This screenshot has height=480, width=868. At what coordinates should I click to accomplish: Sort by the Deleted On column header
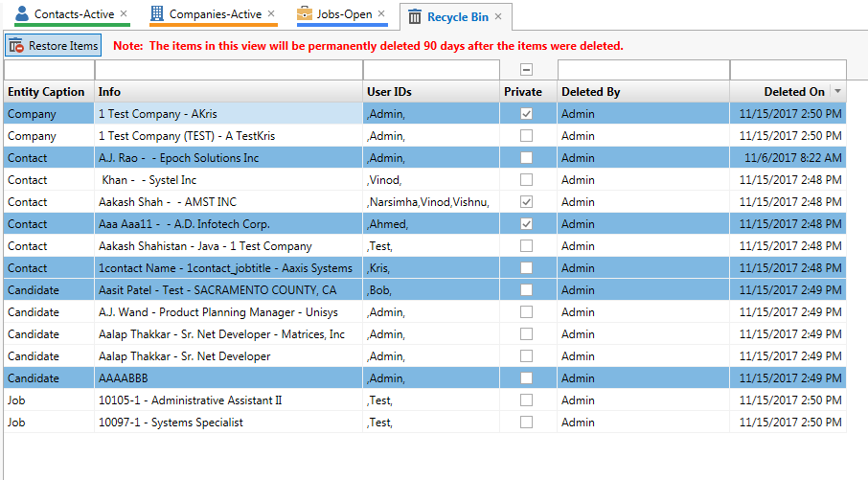[788, 92]
